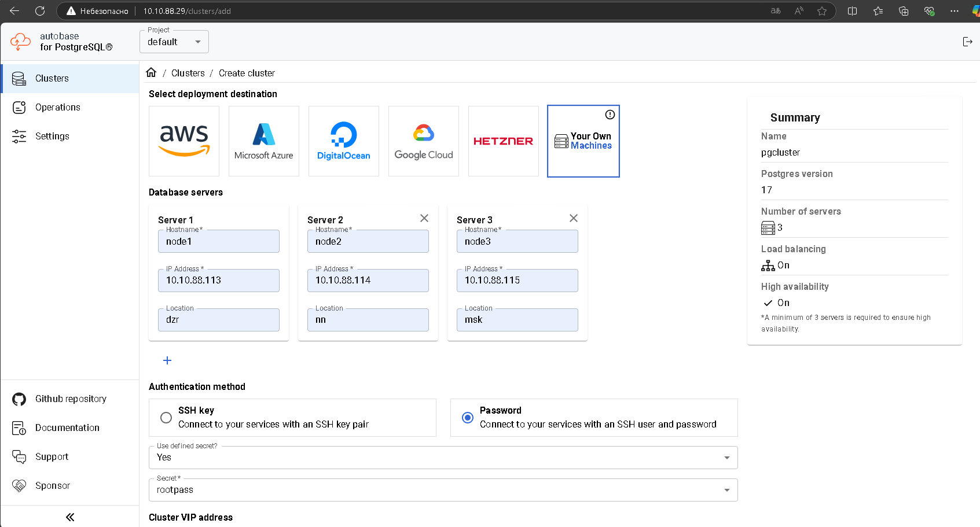The height and width of the screenshot is (527, 980).
Task: Select Password authentication radio
Action: (x=468, y=418)
